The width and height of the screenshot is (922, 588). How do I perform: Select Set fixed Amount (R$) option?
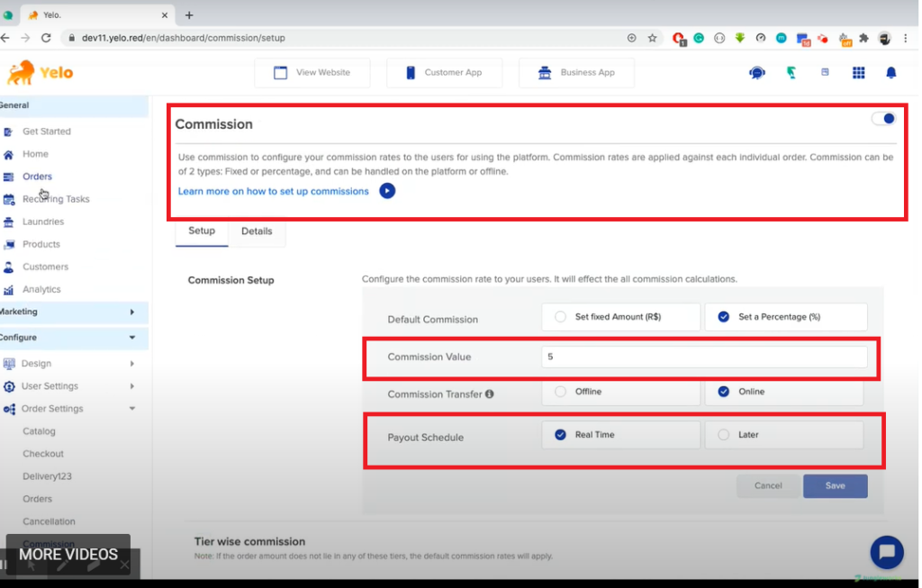point(620,317)
